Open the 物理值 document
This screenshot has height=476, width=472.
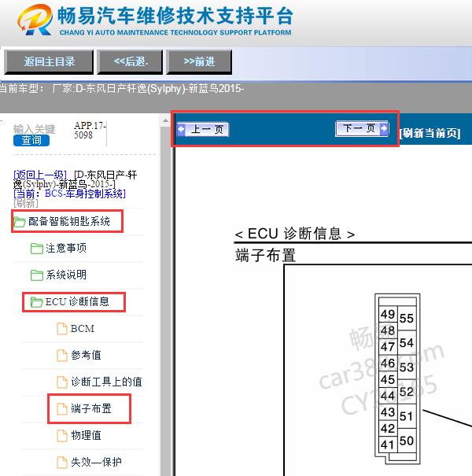tap(86, 435)
